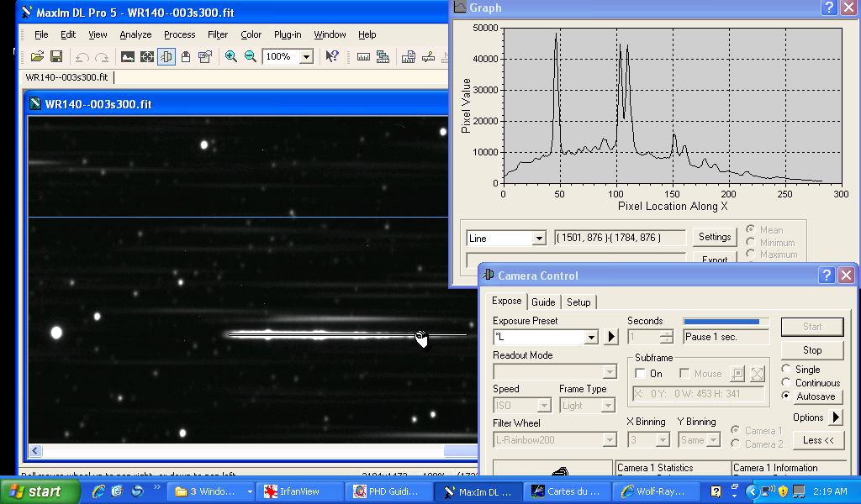
Task: Click the Stop exposure button
Action: tap(812, 350)
